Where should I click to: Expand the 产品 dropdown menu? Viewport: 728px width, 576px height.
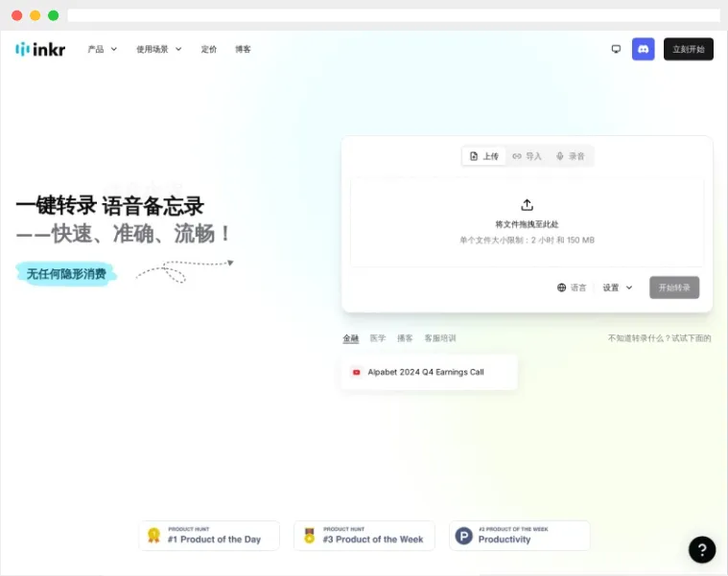(x=102, y=49)
